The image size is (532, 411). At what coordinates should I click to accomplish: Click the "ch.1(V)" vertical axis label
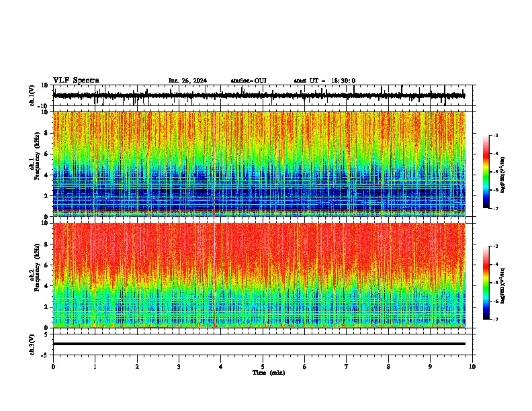pos(32,95)
